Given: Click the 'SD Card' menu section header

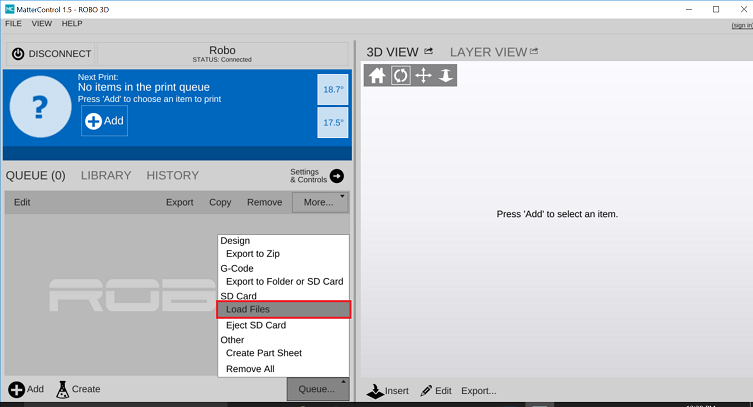Looking at the screenshot, I should click(x=238, y=296).
